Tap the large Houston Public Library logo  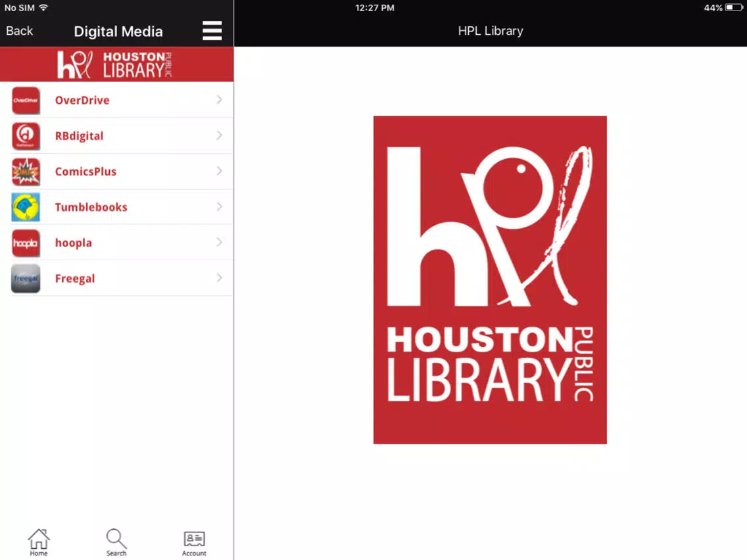pos(490,280)
